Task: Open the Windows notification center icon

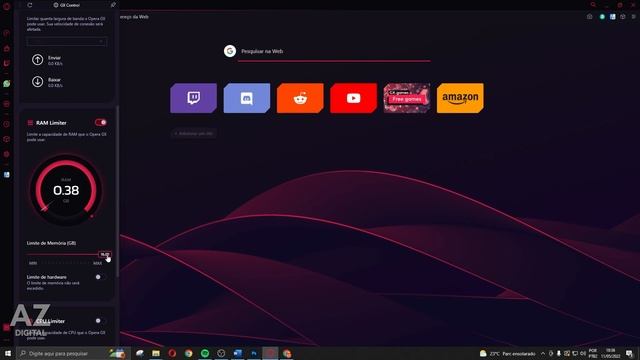Action: 629,353
